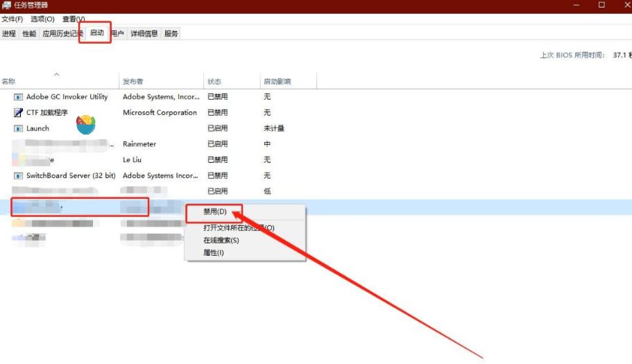Select the Adobe GC Invoker Utility row
The image size is (632, 364).
[x=158, y=97]
